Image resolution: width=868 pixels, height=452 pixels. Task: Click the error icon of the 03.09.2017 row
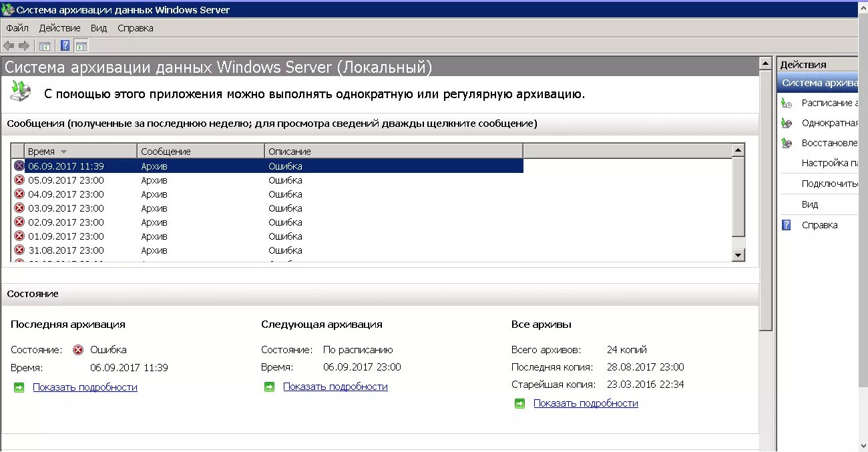[19, 208]
